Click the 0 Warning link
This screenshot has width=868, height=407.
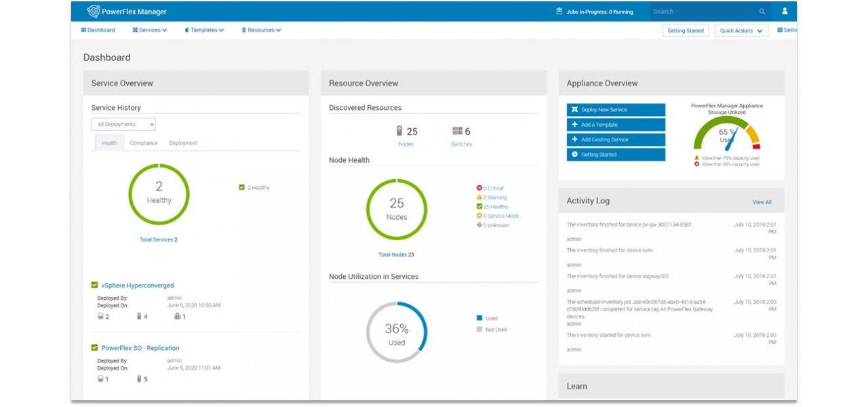click(x=495, y=197)
